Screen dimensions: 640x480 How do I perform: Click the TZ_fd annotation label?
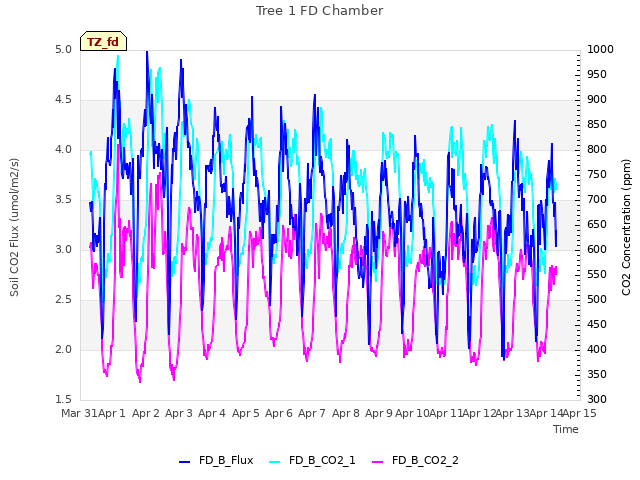103,41
